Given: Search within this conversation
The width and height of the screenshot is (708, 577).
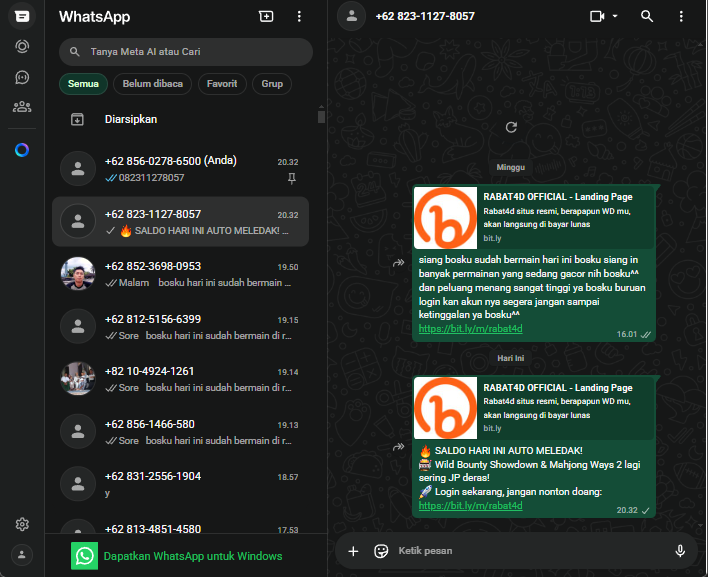Looking at the screenshot, I should 647,16.
